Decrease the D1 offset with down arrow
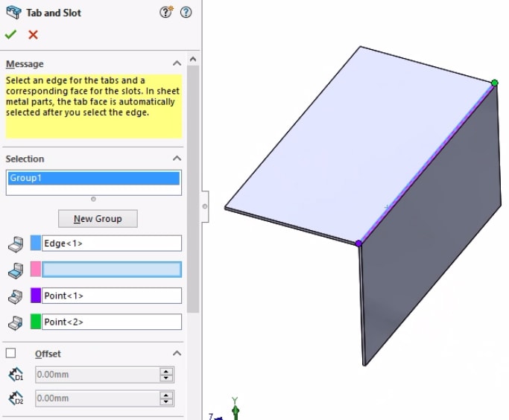Image resolution: width=509 pixels, height=420 pixels. click(166, 378)
